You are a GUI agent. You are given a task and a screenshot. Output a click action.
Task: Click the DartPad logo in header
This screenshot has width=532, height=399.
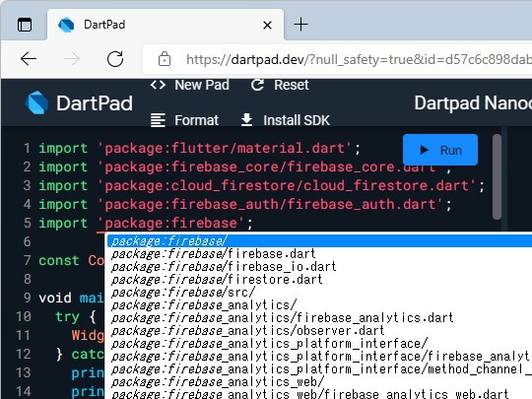(79, 103)
